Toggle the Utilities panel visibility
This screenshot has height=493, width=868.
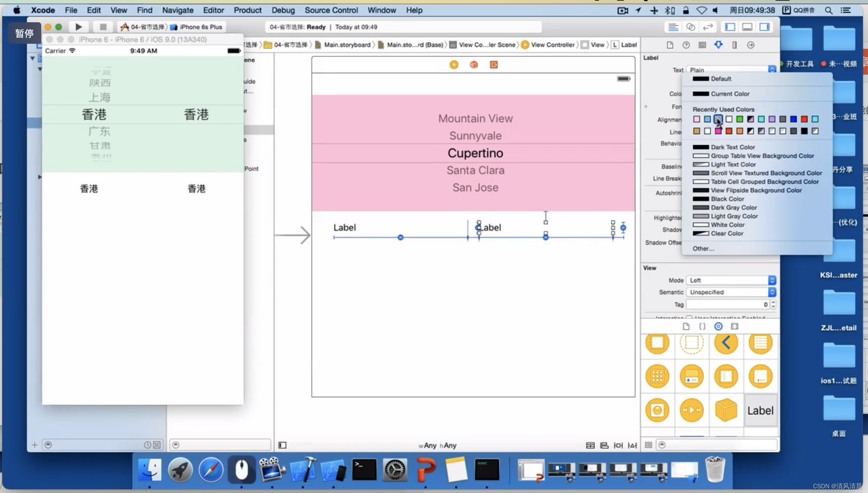pyautogui.click(x=764, y=27)
